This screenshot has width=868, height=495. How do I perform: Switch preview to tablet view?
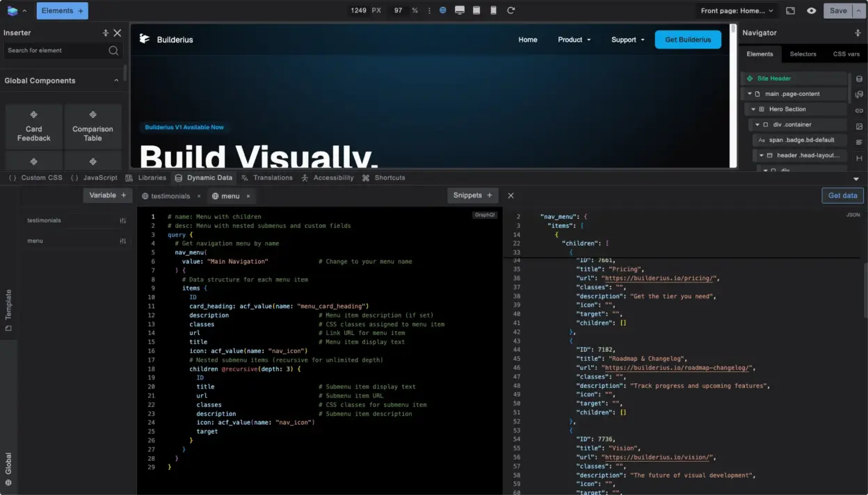pos(476,10)
